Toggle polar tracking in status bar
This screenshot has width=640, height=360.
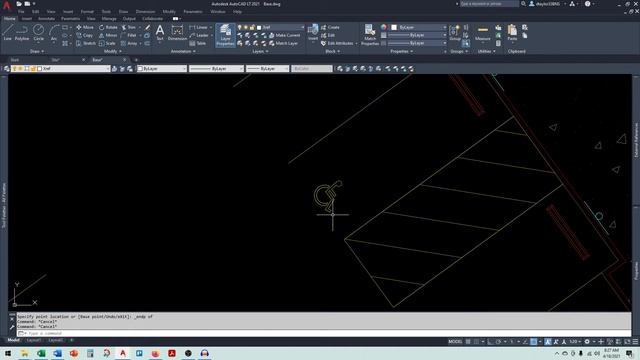(x=498, y=342)
